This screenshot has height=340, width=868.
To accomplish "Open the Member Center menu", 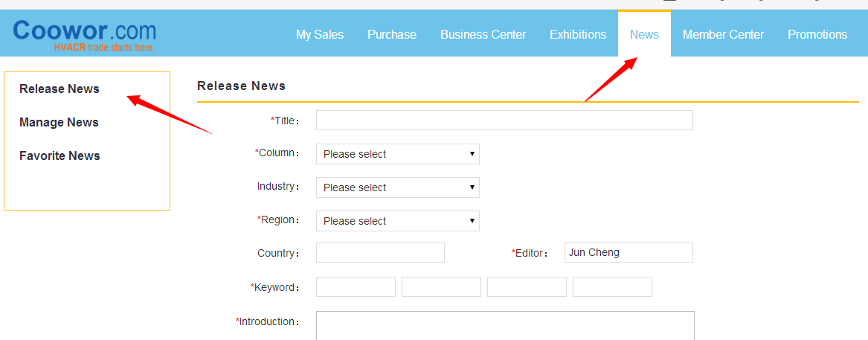I will pos(723,34).
